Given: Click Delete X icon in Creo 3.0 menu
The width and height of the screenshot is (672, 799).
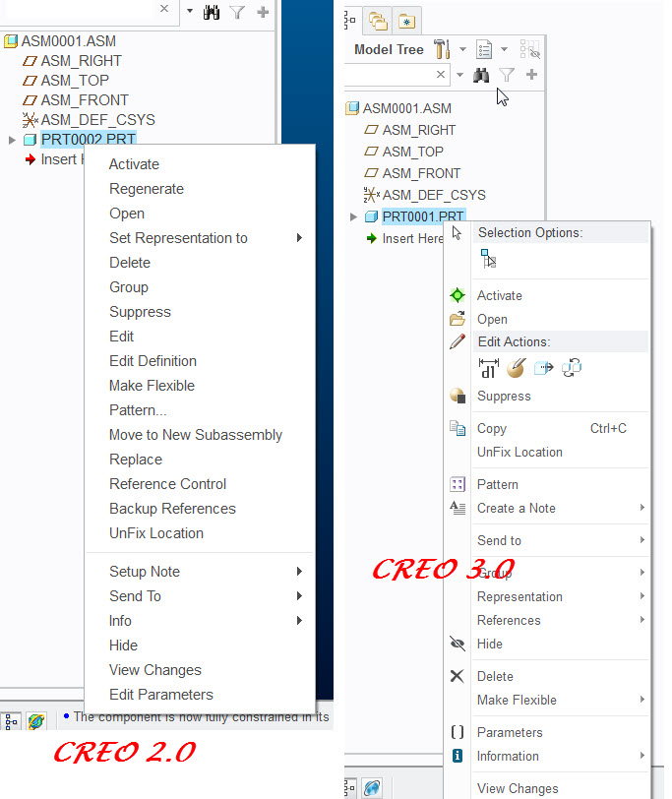Looking at the screenshot, I should click(x=458, y=676).
